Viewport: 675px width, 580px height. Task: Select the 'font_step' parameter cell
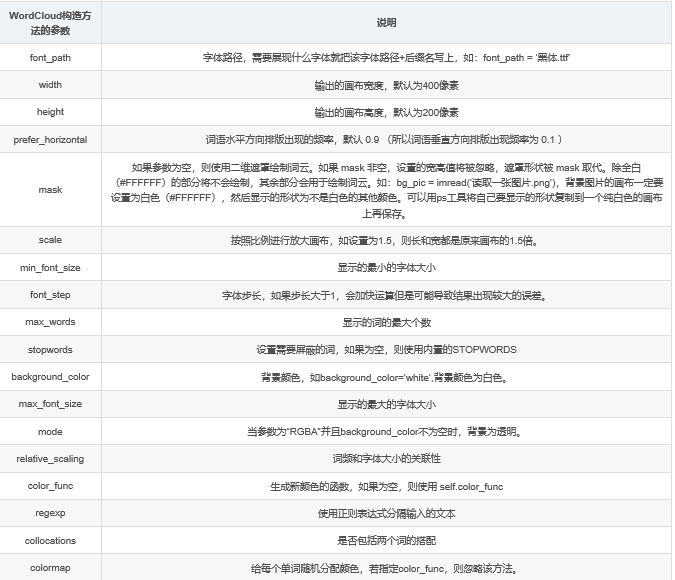click(50, 295)
